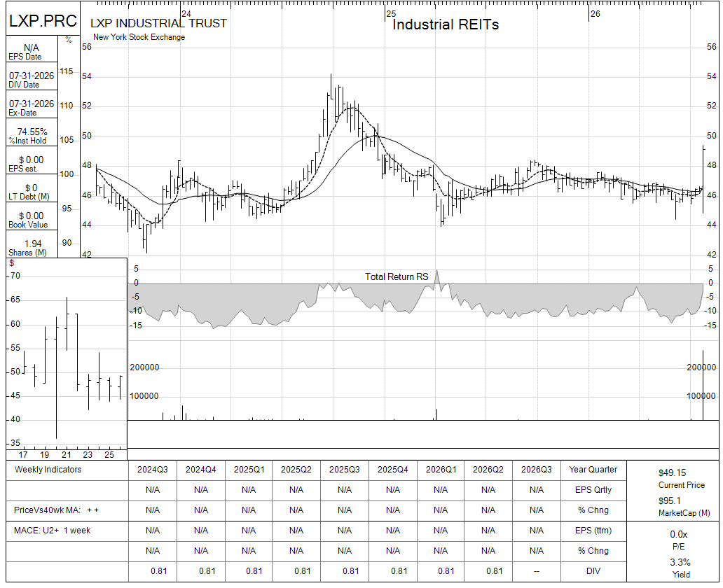
Task: Click the DIV row label
Action: click(593, 571)
